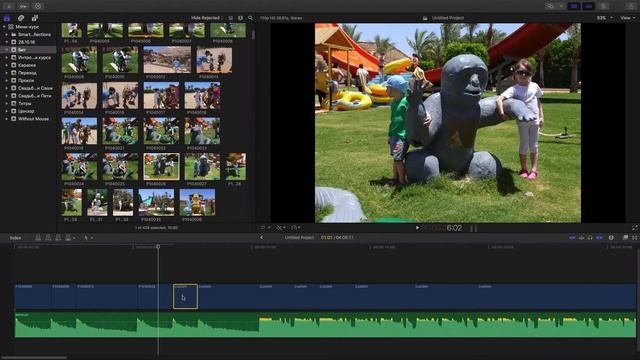Viewport: 640px width, 360px height.
Task: Insert selected clip into timeline
Action: coord(48,238)
